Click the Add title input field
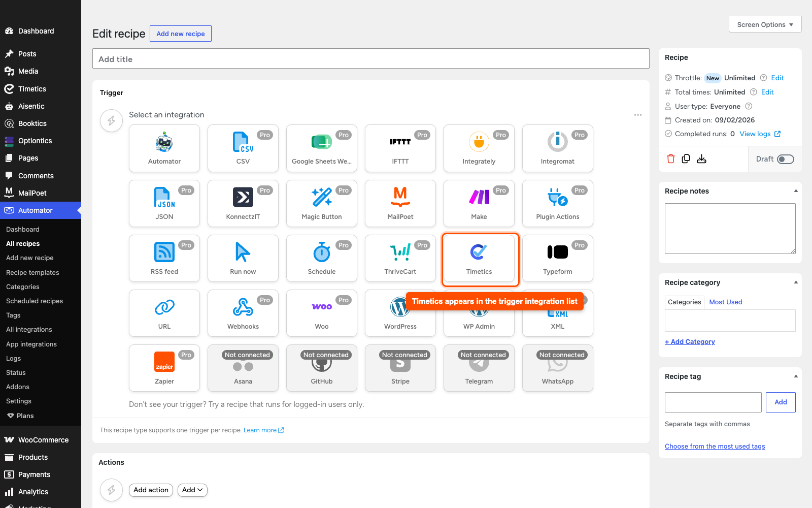 (x=371, y=58)
